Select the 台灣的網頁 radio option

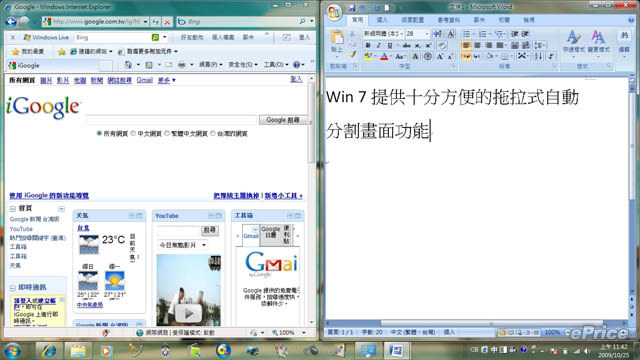coord(213,133)
